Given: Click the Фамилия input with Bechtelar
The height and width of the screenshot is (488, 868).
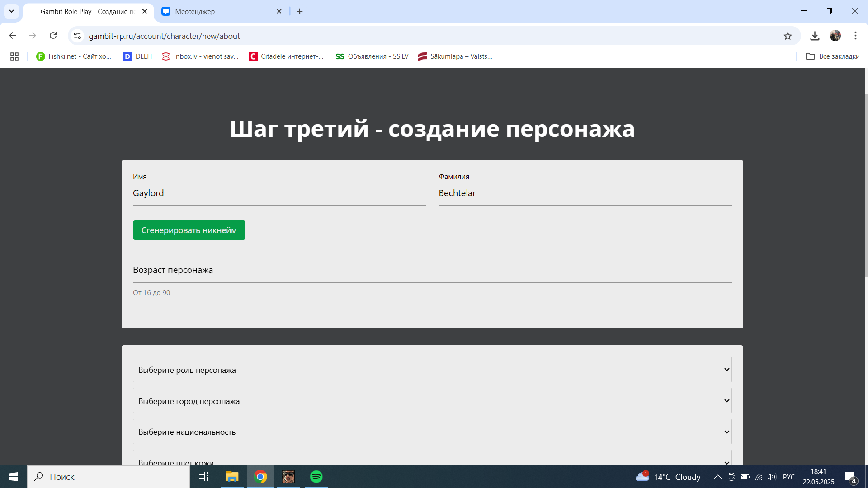Looking at the screenshot, I should [585, 193].
